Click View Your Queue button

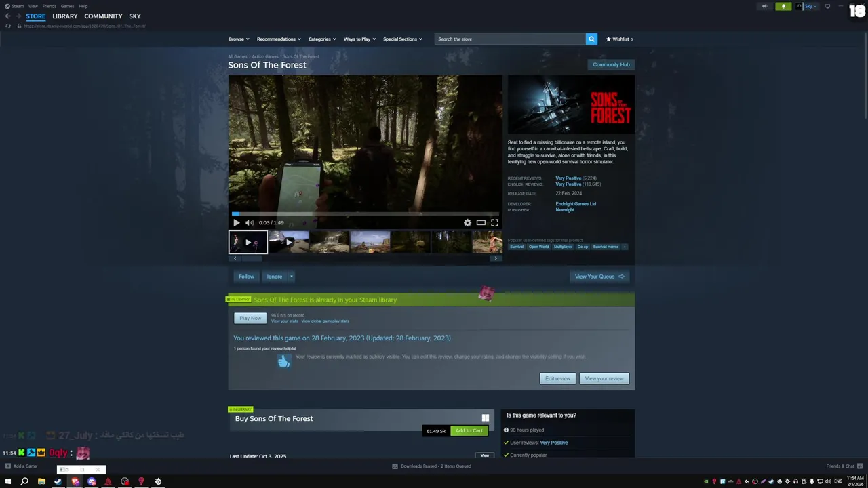click(599, 277)
